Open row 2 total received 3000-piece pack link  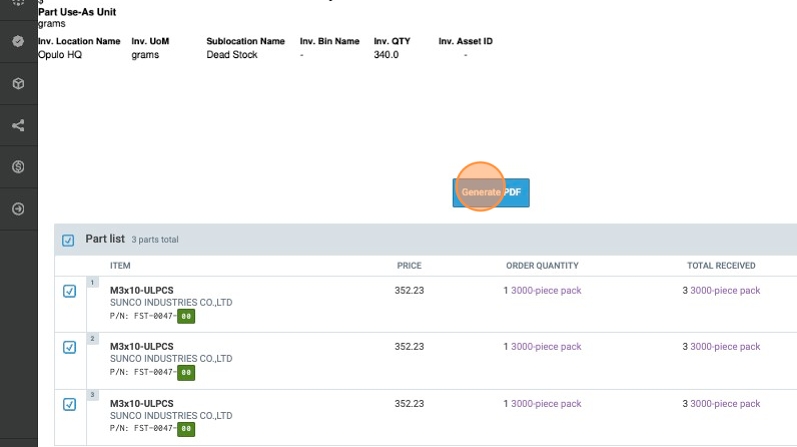(725, 347)
